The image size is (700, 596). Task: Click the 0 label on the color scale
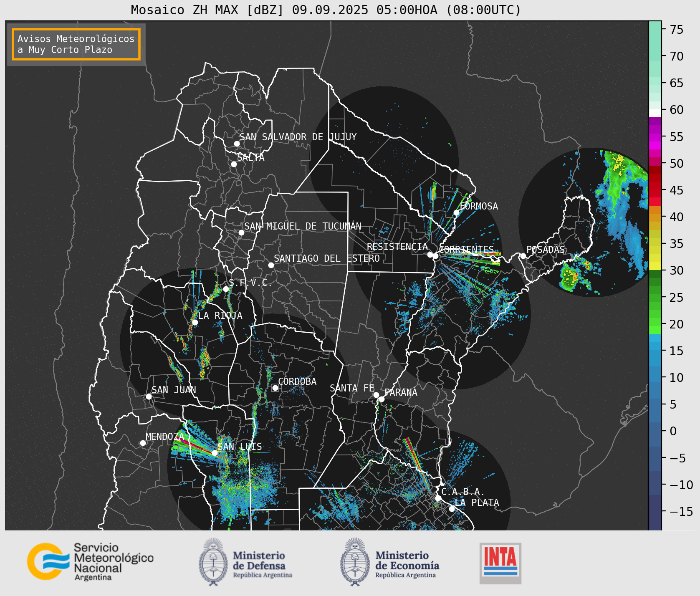pos(673,431)
